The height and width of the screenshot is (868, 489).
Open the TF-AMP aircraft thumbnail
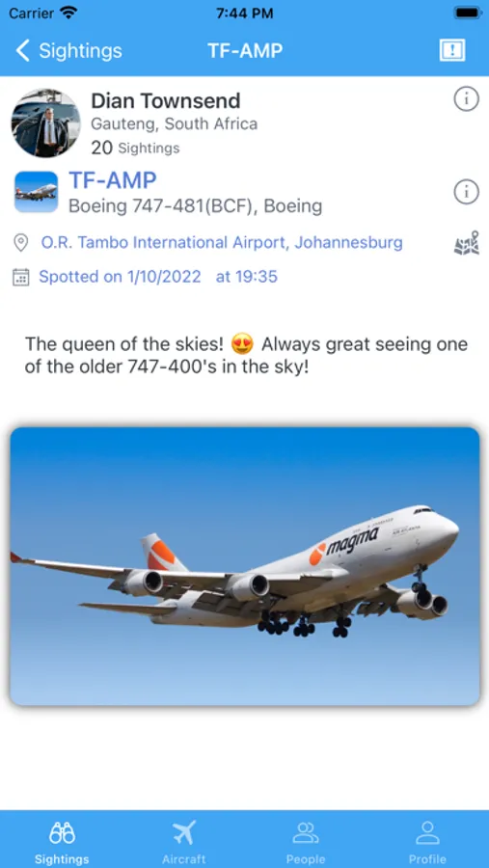pyautogui.click(x=36, y=192)
